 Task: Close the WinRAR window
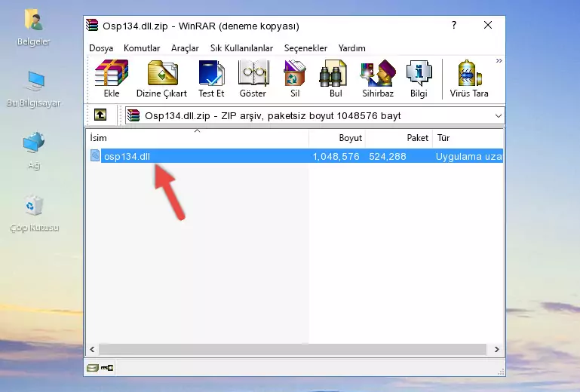pyautogui.click(x=488, y=25)
